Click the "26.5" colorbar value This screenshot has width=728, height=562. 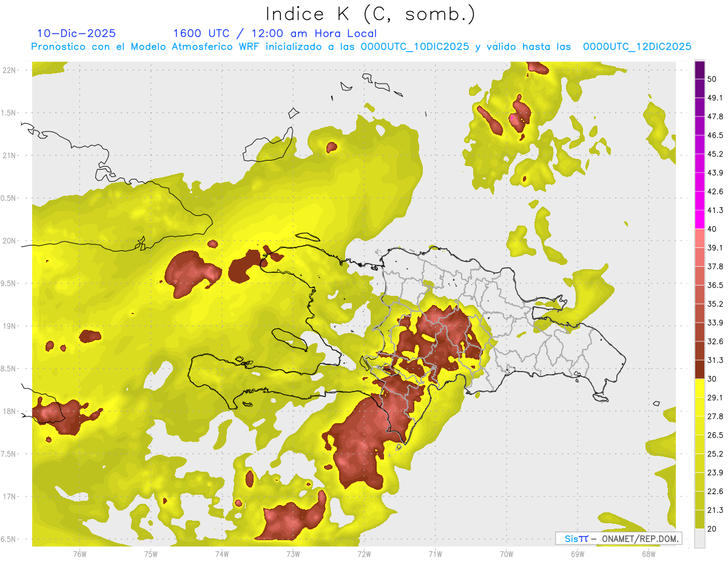[x=715, y=435]
